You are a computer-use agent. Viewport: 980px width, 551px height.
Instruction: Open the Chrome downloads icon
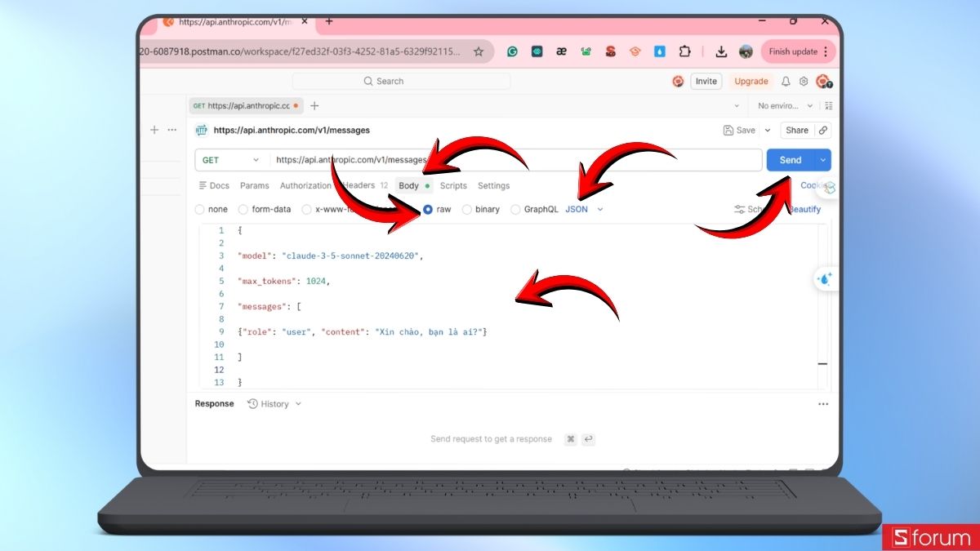click(x=721, y=51)
